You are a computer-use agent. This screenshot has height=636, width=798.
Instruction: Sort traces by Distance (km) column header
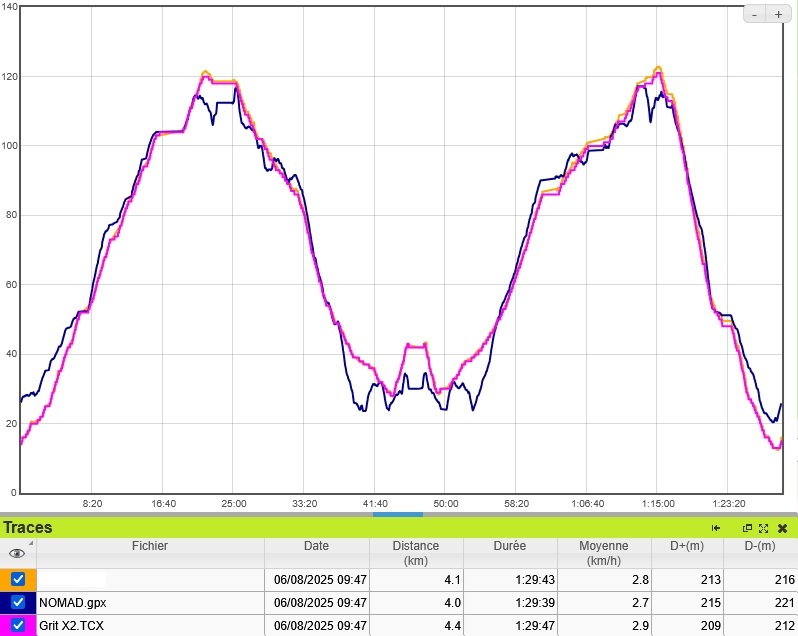(x=416, y=553)
